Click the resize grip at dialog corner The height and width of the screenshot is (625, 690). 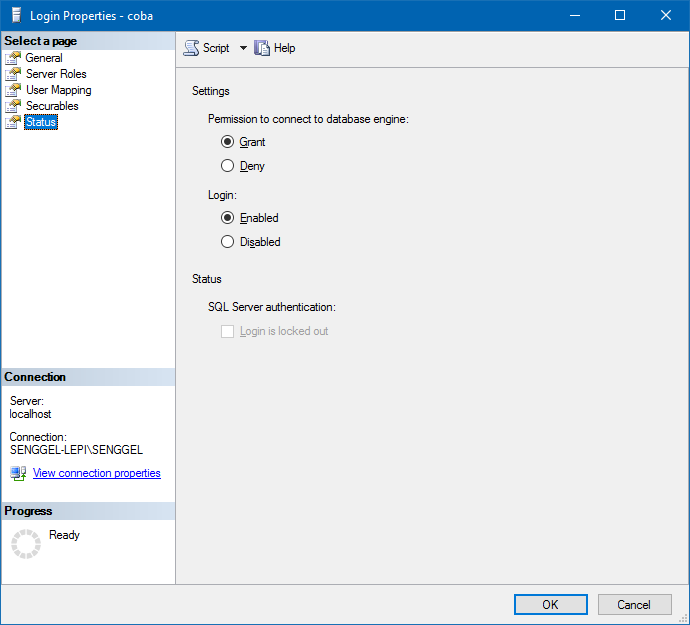coord(683,618)
